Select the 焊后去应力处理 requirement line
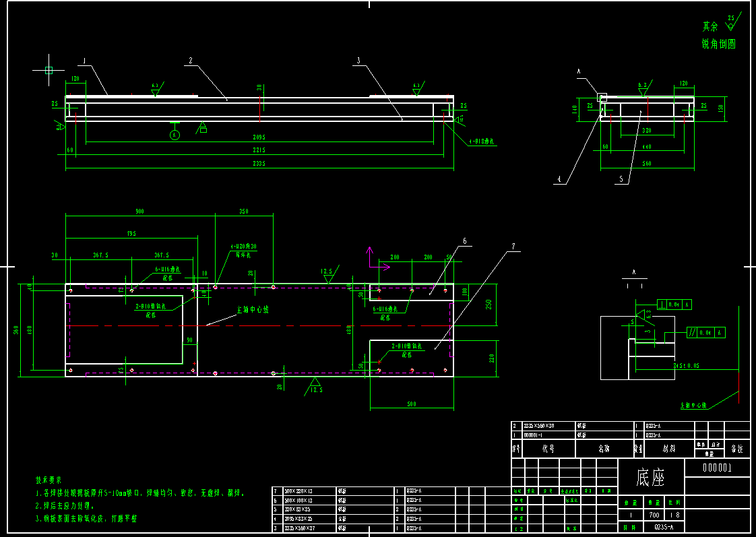 65,505
